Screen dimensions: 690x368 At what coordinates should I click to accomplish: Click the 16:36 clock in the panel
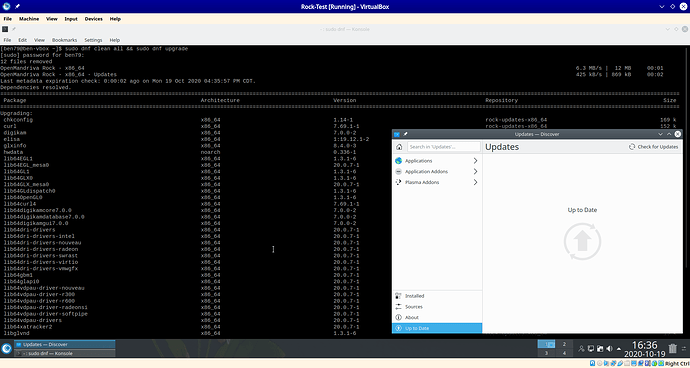click(x=645, y=345)
